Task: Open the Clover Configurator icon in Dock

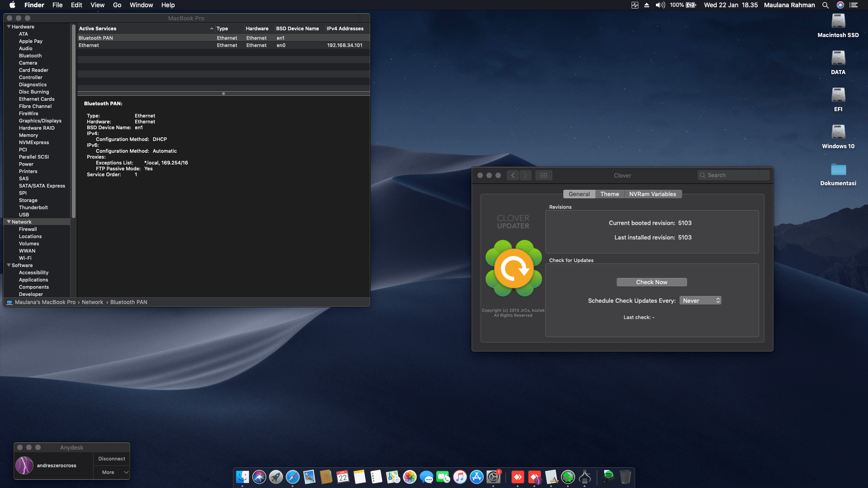Action: [x=568, y=477]
